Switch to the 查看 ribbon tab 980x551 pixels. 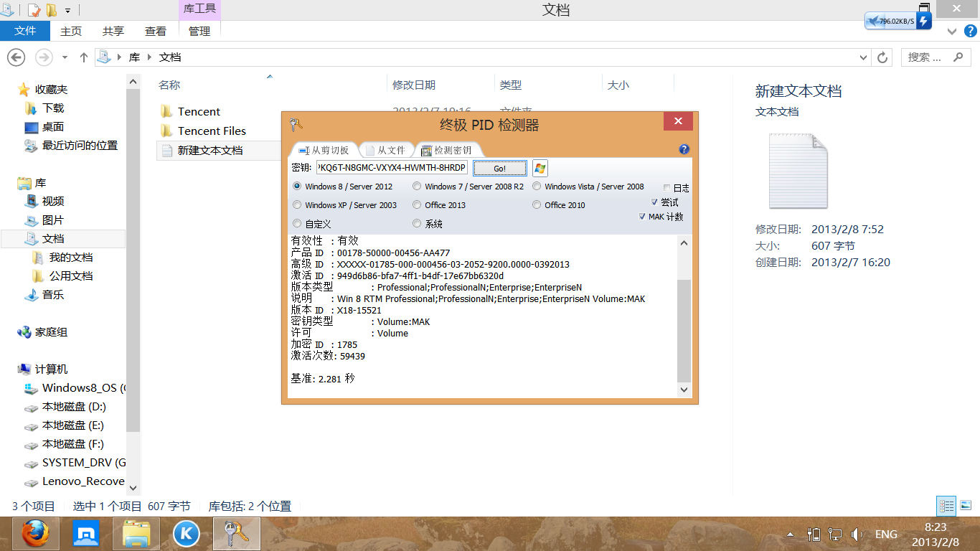[156, 31]
